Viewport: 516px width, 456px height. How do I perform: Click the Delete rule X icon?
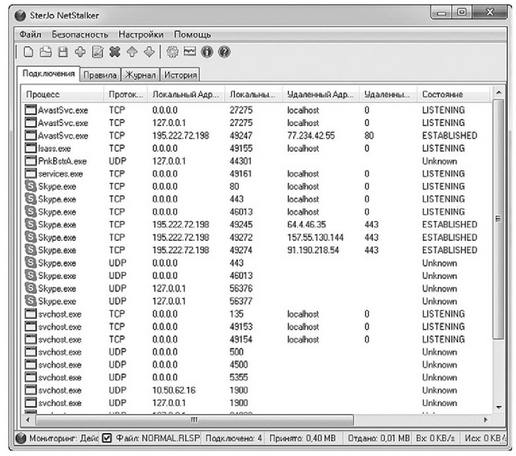[x=115, y=52]
